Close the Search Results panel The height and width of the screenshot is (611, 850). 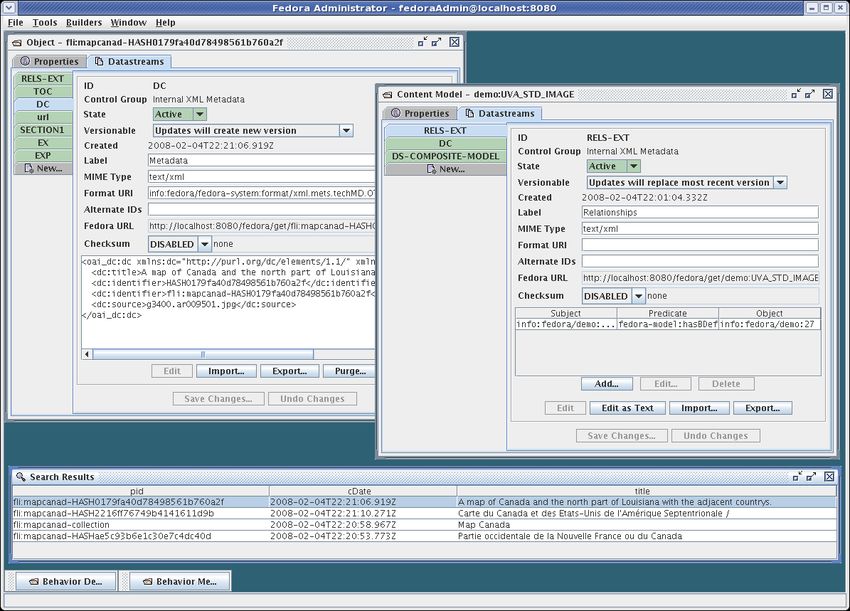[x=829, y=477]
